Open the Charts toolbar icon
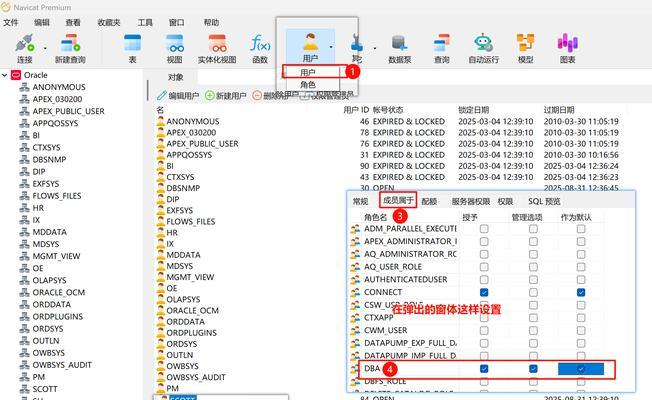This screenshot has height=400, width=652. [568, 43]
